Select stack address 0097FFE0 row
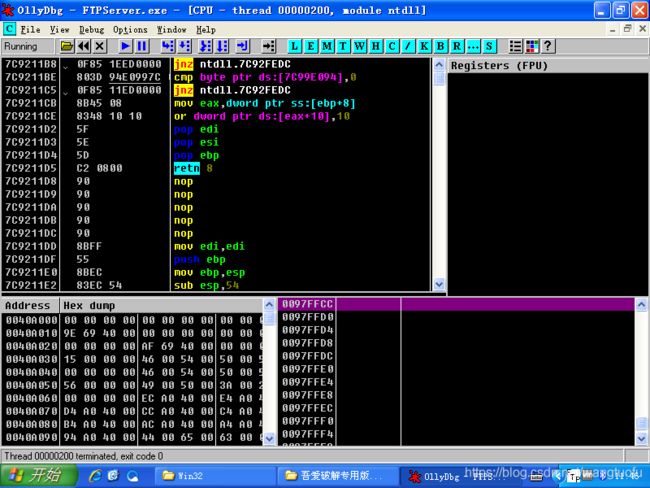650x488 pixels. click(x=456, y=369)
